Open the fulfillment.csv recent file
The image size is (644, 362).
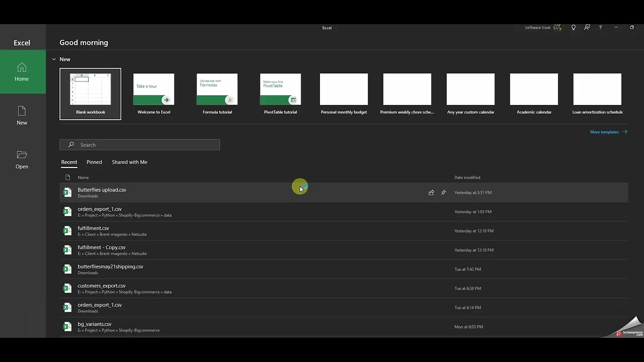pyautogui.click(x=344, y=231)
